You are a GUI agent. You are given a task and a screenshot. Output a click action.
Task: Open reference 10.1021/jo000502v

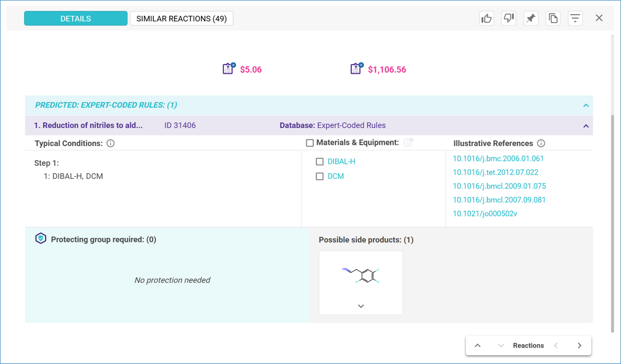tap(485, 213)
